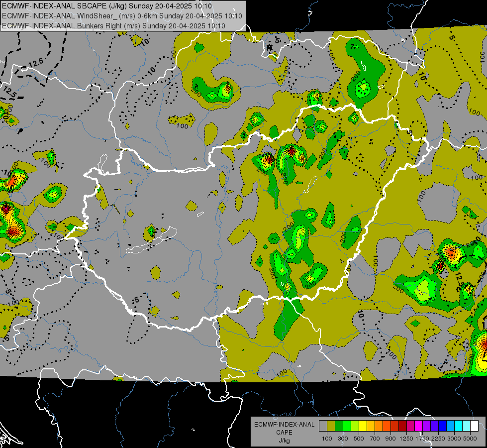Viewport: 487px width, 448px height.
Task: Click ECMWF-INDEX-ANAL label in the legend box
Action: pyautogui.click(x=284, y=425)
